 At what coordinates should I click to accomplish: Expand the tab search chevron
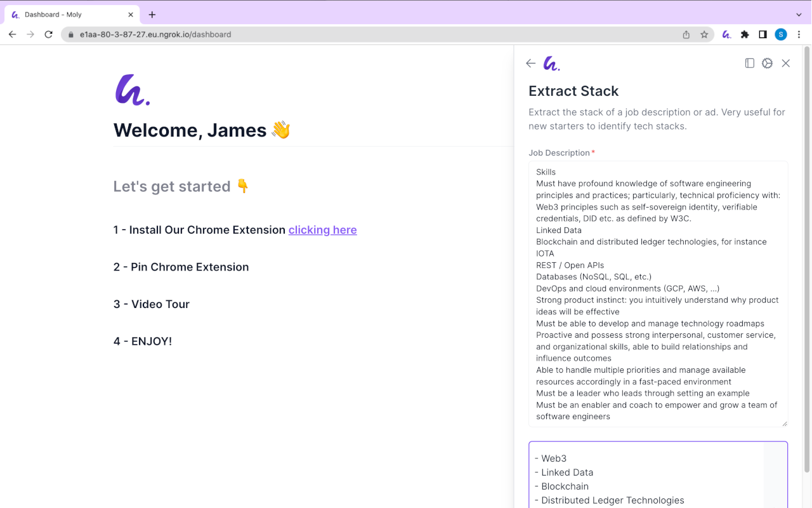tap(799, 15)
